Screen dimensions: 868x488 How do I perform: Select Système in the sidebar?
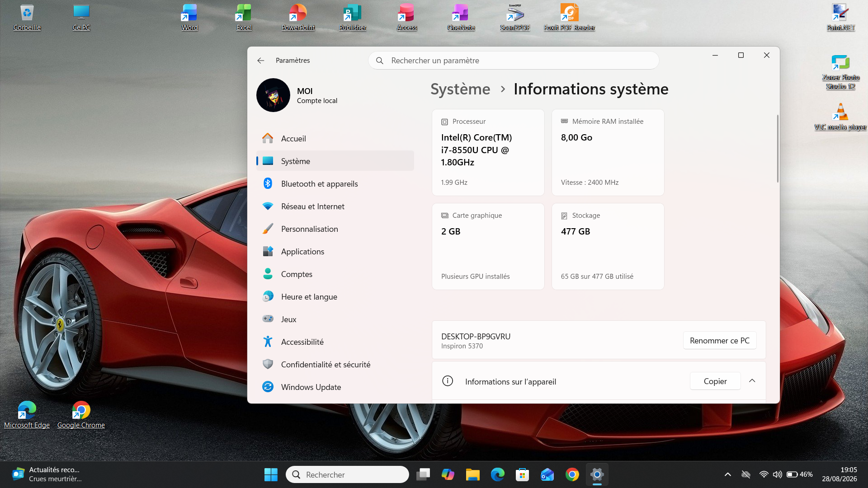[335, 161]
